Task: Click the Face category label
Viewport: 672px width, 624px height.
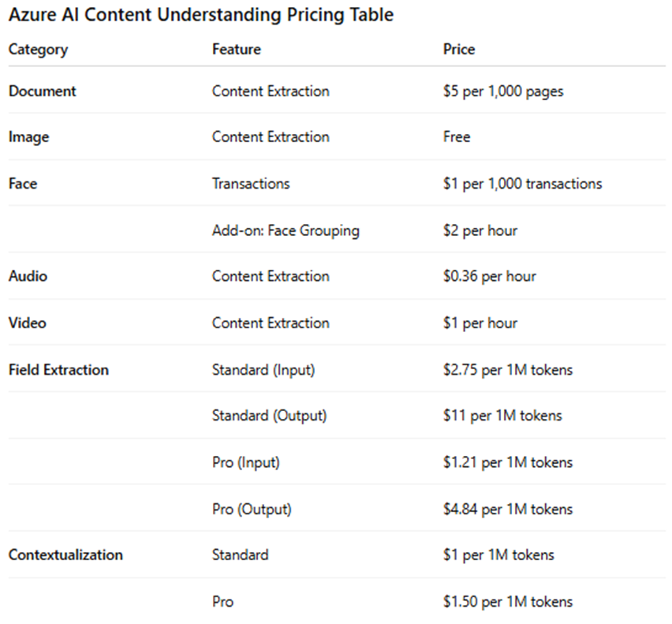Action: [x=23, y=184]
